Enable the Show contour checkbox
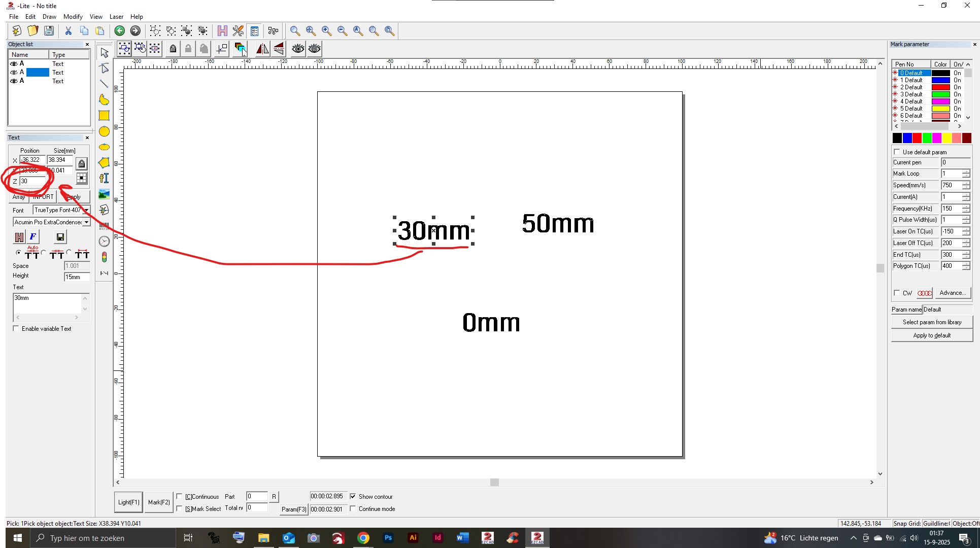Screen dimensions: 980x548 (x=353, y=497)
